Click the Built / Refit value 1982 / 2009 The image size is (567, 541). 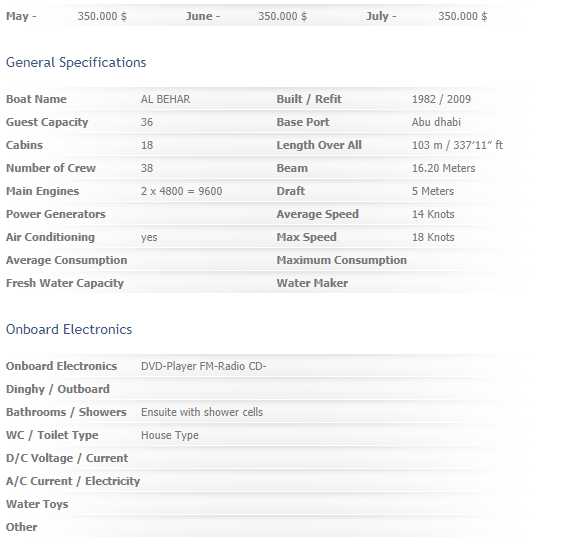click(x=441, y=99)
